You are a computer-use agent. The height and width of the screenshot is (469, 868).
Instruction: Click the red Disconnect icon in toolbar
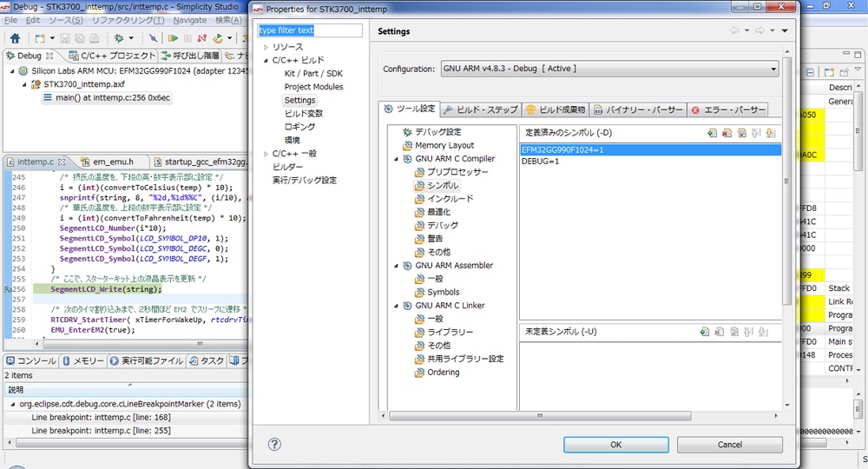pos(202,38)
